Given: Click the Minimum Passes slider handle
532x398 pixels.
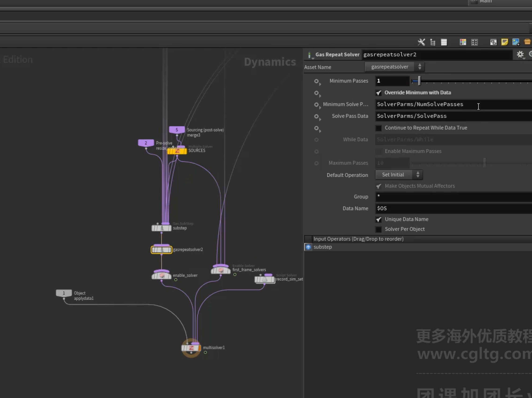Looking at the screenshot, I should click(419, 81).
